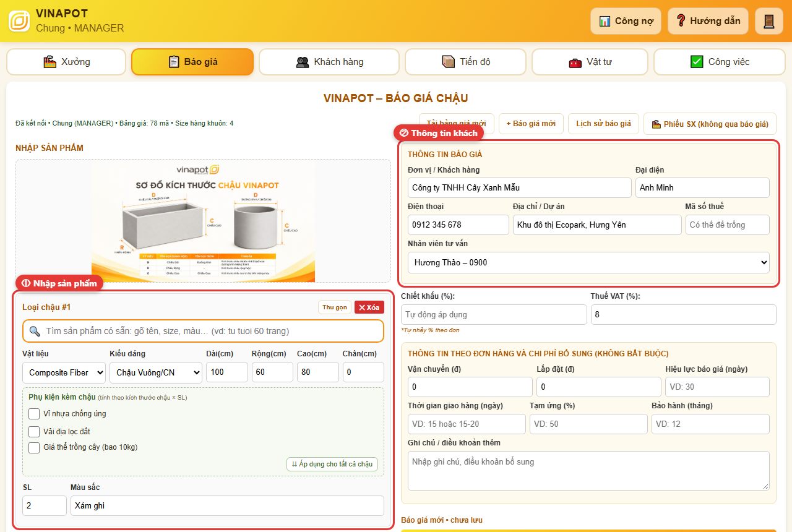Expand the Vật liệu Composite Fiber dropdown
This screenshot has width=792, height=532.
[x=64, y=372]
